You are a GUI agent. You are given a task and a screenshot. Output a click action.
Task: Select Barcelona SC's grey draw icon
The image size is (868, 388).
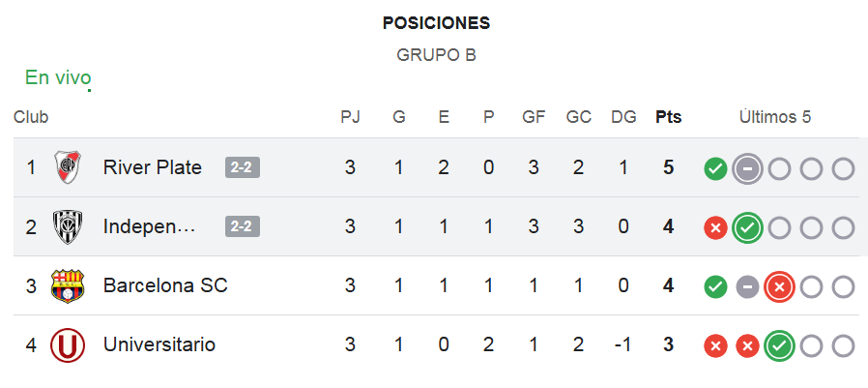(x=747, y=287)
